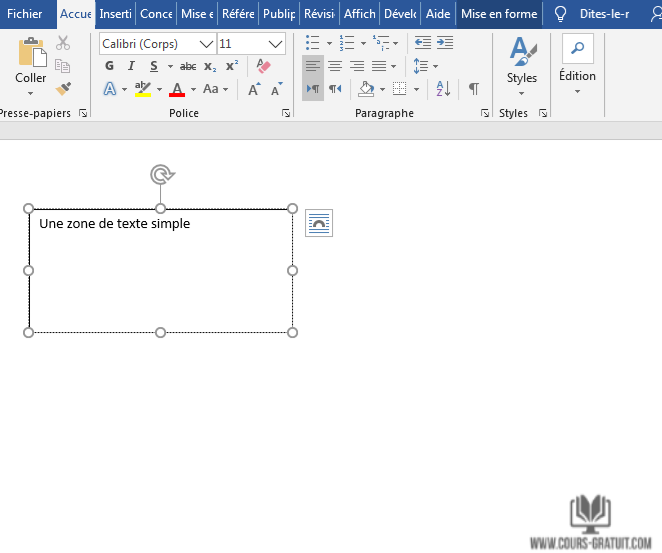Apply the red font color swatch
Viewport: 662px width, 553px height.
tap(177, 89)
